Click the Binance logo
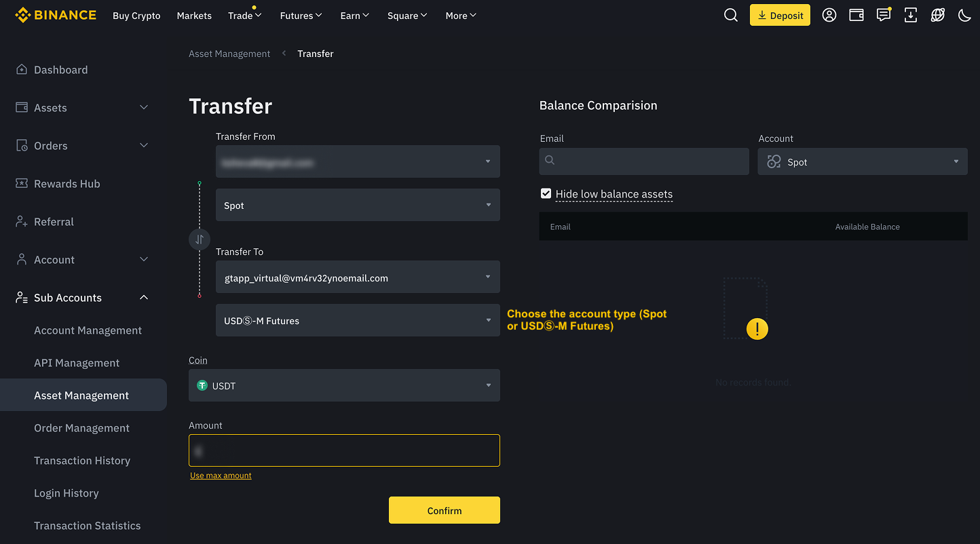The width and height of the screenshot is (980, 544). coord(56,15)
